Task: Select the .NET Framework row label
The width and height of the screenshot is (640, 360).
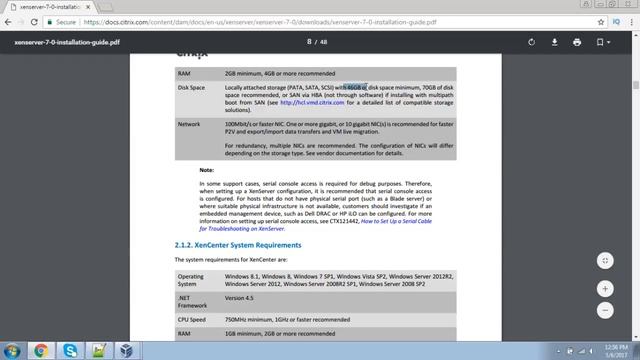Action: 192,302
